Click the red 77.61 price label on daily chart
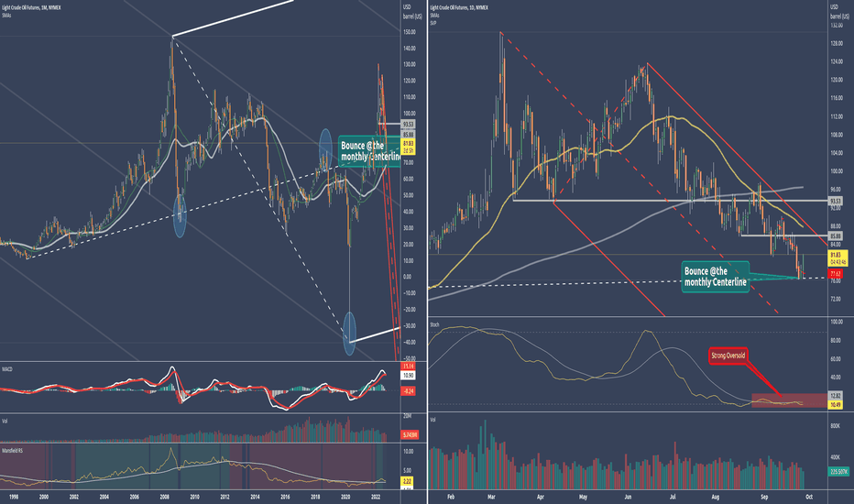This screenshot has height=504, width=854. [x=835, y=273]
